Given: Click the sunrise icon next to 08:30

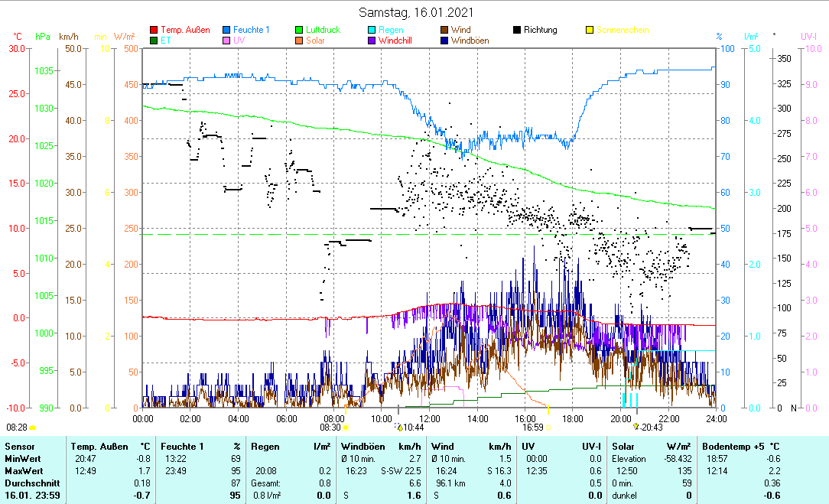Looking at the screenshot, I should (346, 428).
